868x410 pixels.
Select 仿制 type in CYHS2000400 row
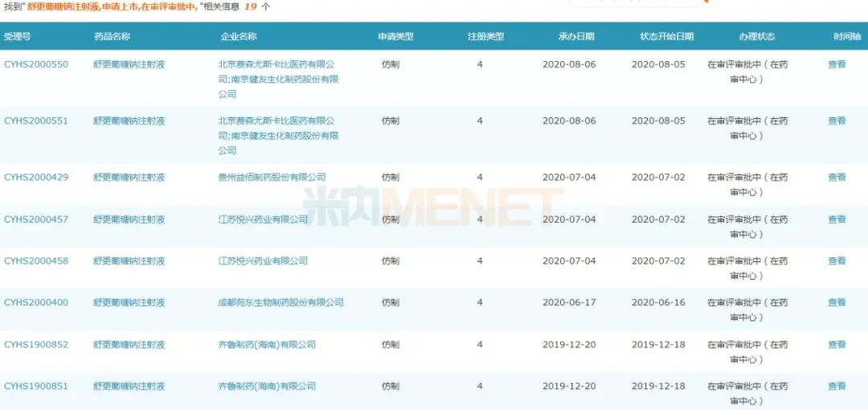coord(391,302)
